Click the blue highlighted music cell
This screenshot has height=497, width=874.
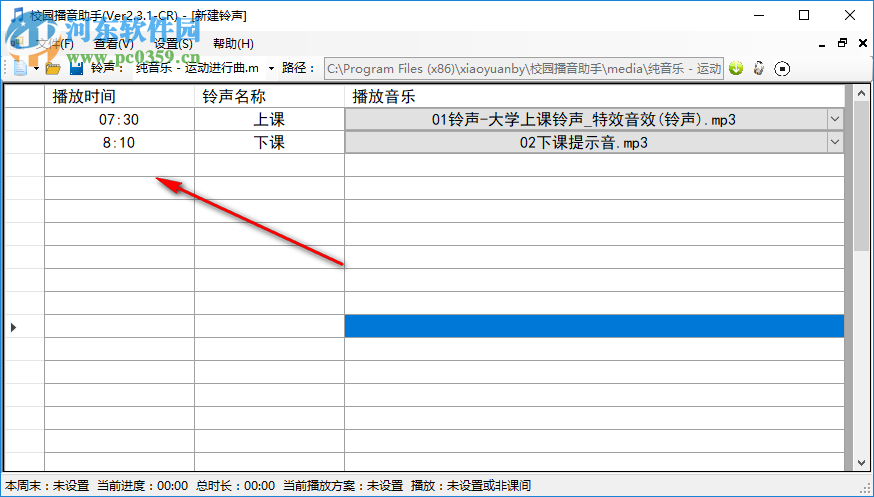pyautogui.click(x=594, y=326)
